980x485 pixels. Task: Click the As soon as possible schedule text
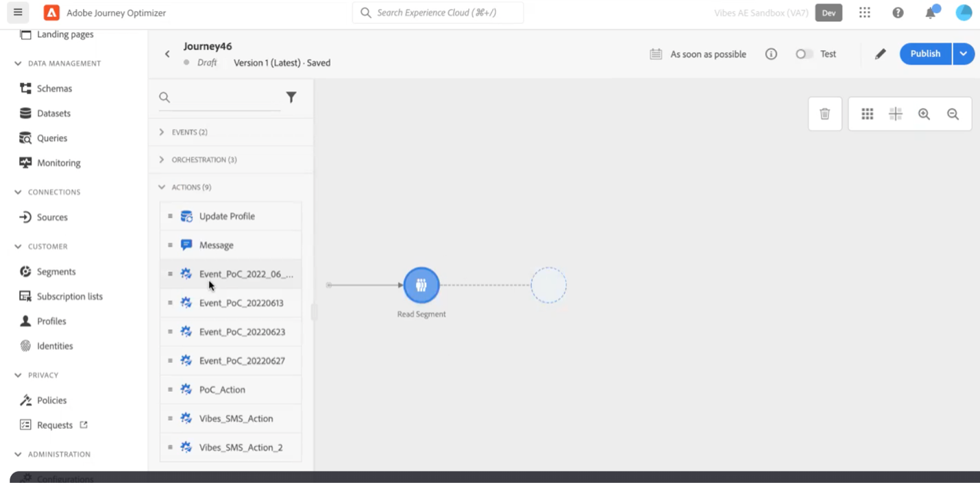click(x=708, y=54)
